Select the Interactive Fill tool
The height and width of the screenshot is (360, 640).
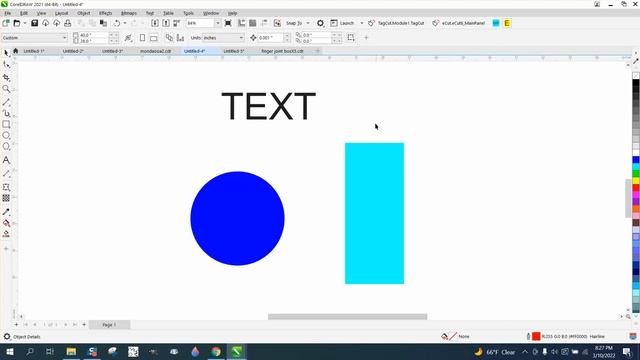pos(6,223)
